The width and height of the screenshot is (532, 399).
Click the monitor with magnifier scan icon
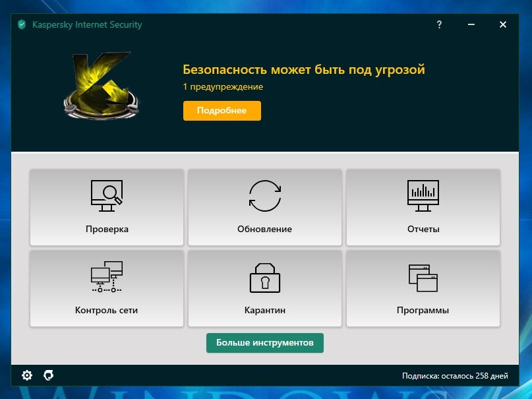(x=107, y=196)
